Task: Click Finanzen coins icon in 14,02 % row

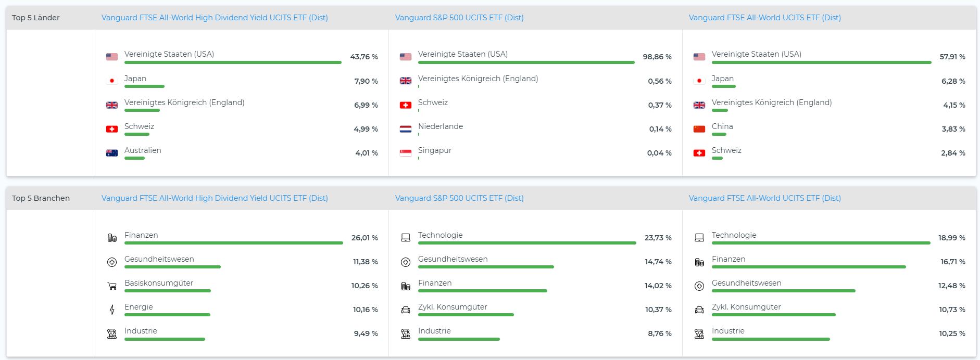Action: click(x=406, y=286)
